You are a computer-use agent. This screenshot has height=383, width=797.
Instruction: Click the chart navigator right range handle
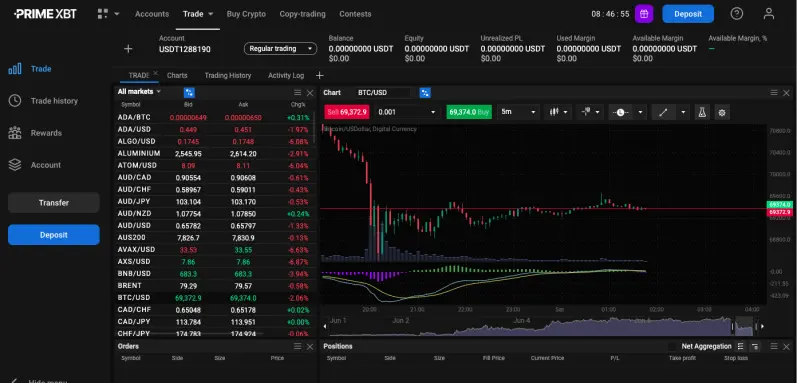(x=756, y=326)
